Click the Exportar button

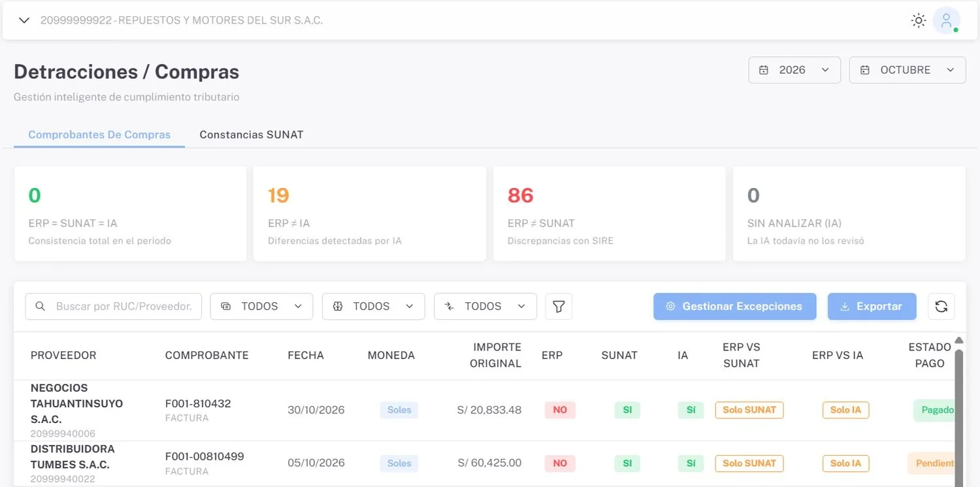(x=872, y=306)
